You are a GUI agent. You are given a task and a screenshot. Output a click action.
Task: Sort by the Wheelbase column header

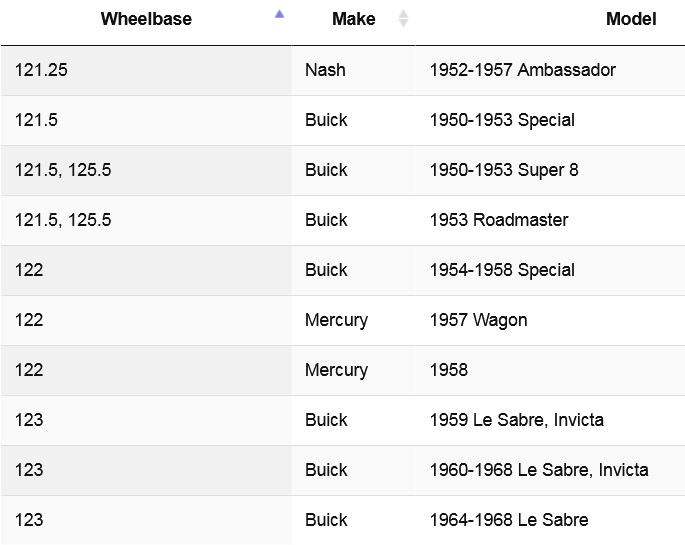146,19
